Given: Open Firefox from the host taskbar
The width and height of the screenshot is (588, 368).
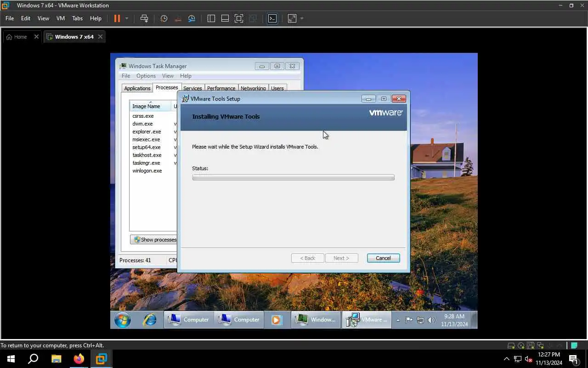Looking at the screenshot, I should click(79, 359).
